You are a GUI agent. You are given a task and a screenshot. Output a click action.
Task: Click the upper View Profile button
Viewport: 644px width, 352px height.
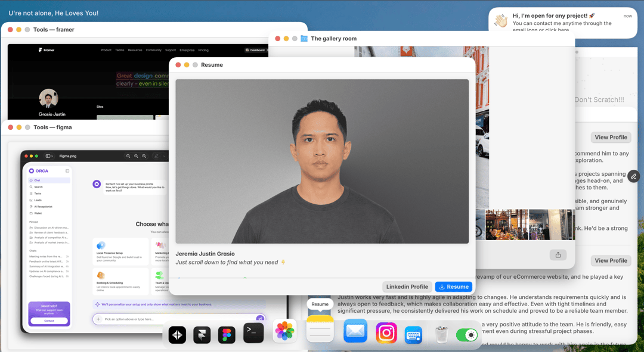click(x=611, y=137)
